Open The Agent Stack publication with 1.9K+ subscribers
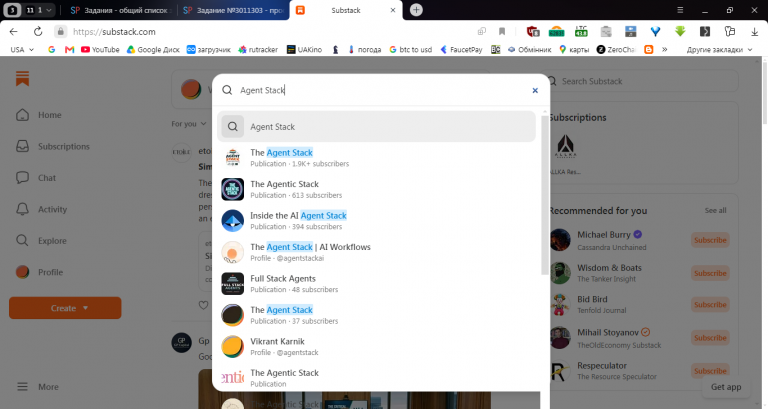Screen dimensions: 768x409 tap(376, 158)
